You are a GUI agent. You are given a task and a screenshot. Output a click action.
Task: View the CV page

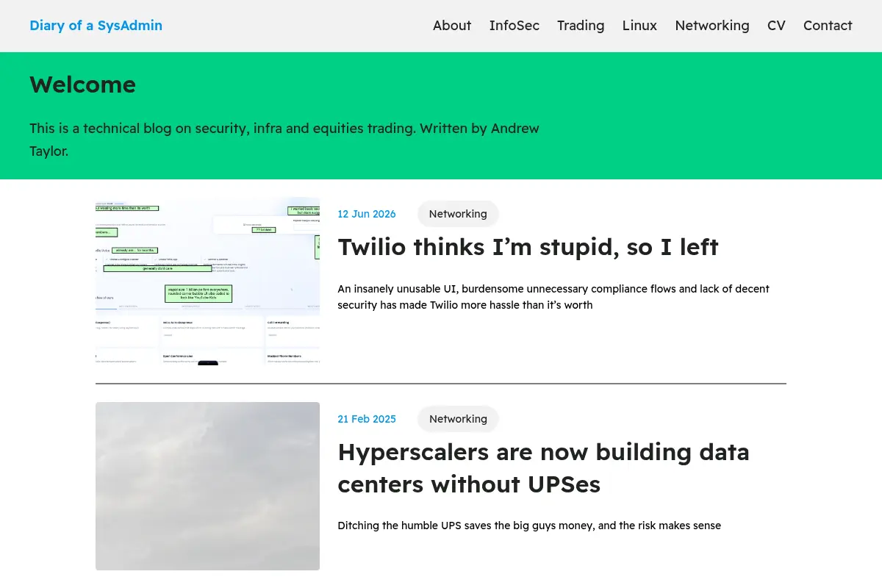click(x=776, y=26)
